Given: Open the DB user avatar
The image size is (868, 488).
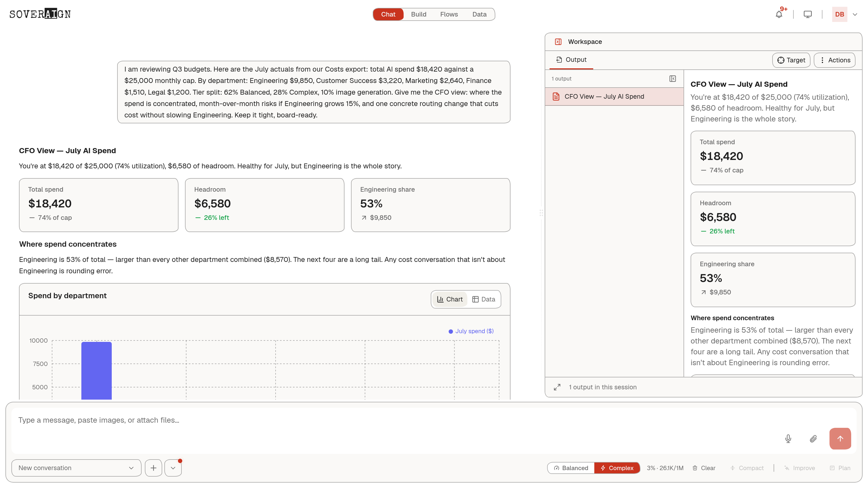Looking at the screenshot, I should coord(839,14).
